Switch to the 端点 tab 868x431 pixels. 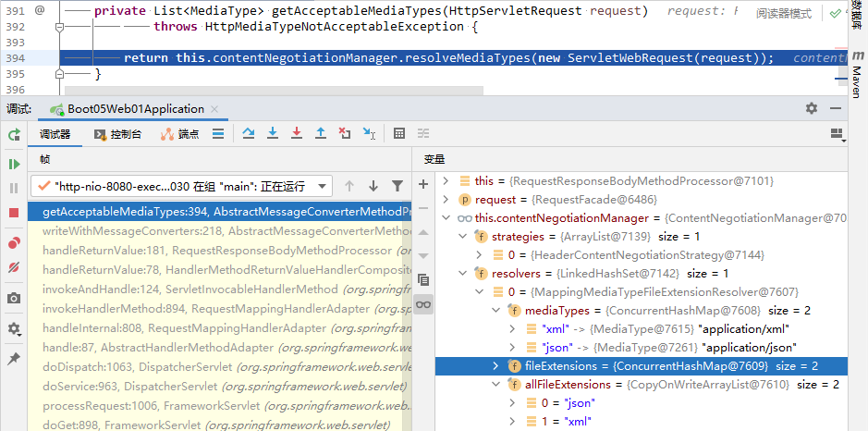click(x=180, y=134)
